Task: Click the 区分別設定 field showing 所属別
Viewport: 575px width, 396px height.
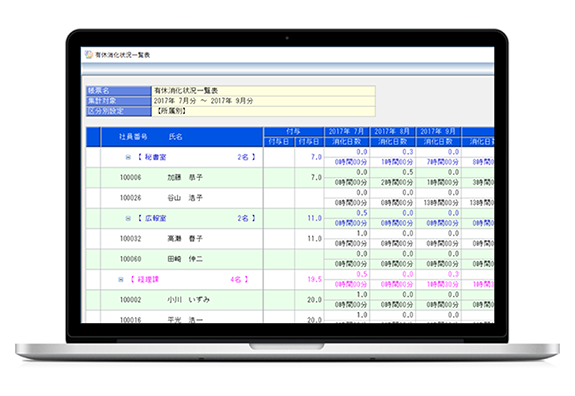Action: point(263,111)
